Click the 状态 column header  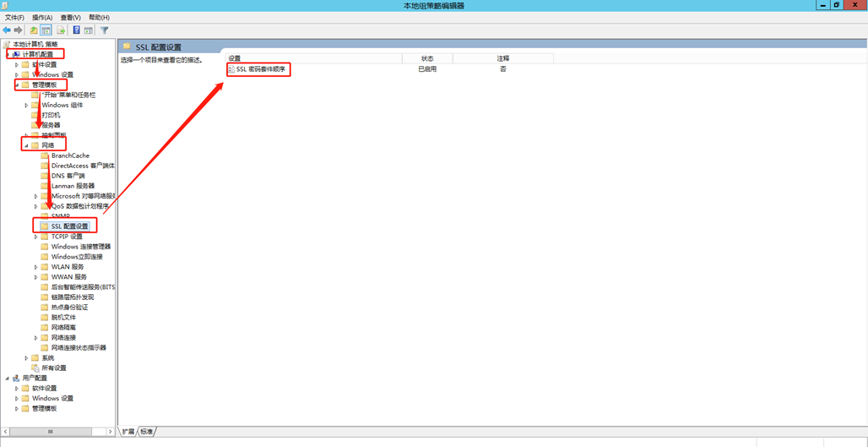pyautogui.click(x=427, y=58)
